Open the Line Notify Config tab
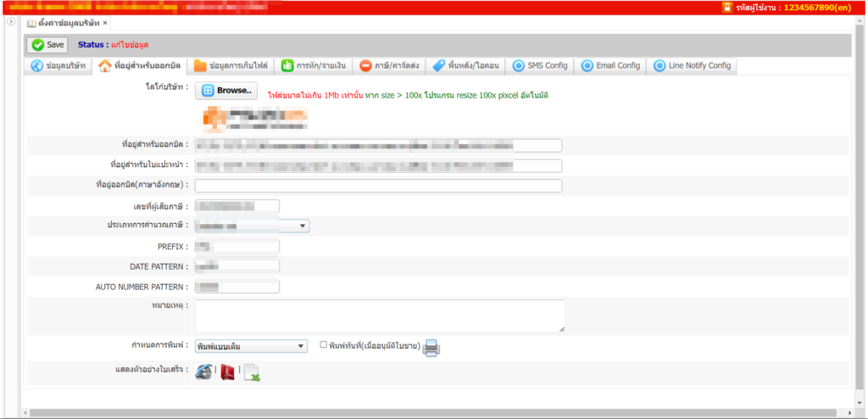Viewport: 868px width, 419px height. click(692, 65)
